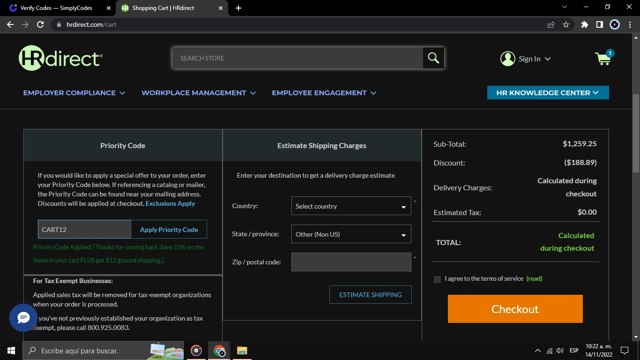Click the Discount value ($188.89)
This screenshot has height=360, width=640.
point(580,162)
